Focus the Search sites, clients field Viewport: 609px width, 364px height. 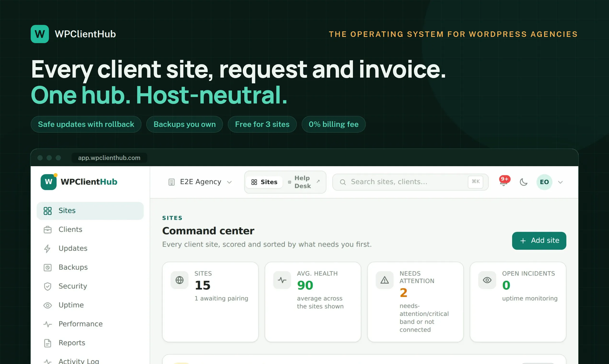[410, 182]
